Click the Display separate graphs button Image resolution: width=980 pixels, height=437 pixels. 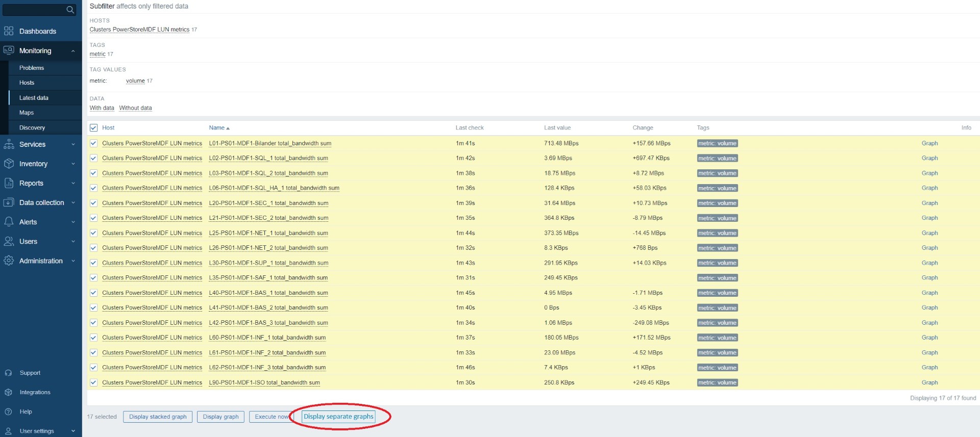tap(338, 417)
